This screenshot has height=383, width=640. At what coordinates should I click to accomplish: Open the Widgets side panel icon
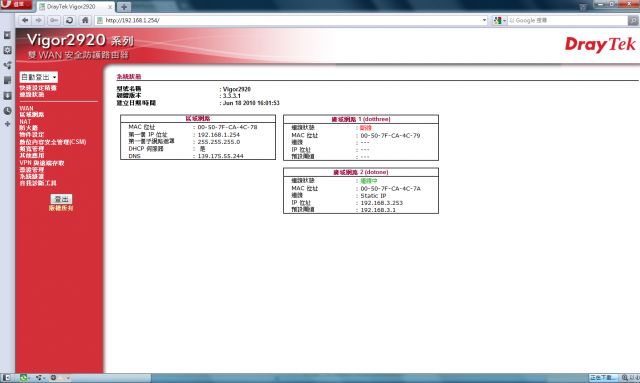click(x=7, y=50)
